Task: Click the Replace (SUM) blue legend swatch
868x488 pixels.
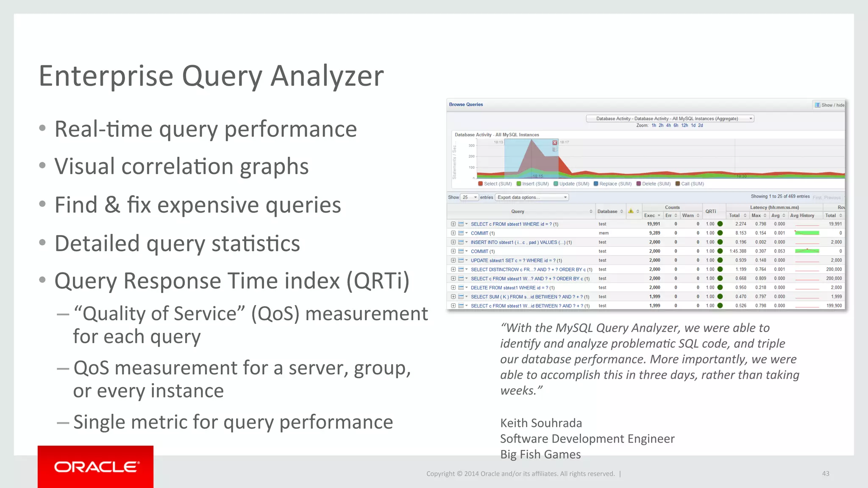Action: (596, 184)
